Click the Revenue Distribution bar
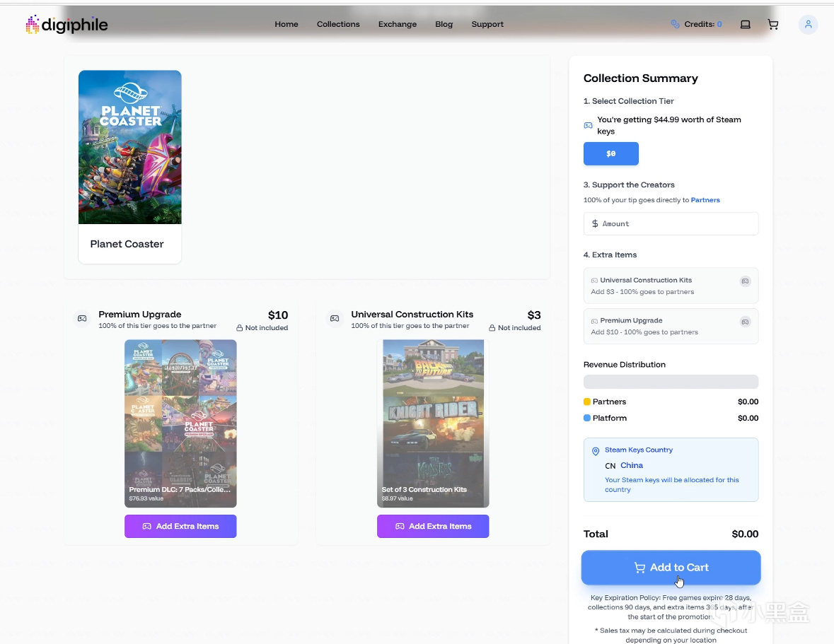This screenshot has width=834, height=644. pos(671,382)
